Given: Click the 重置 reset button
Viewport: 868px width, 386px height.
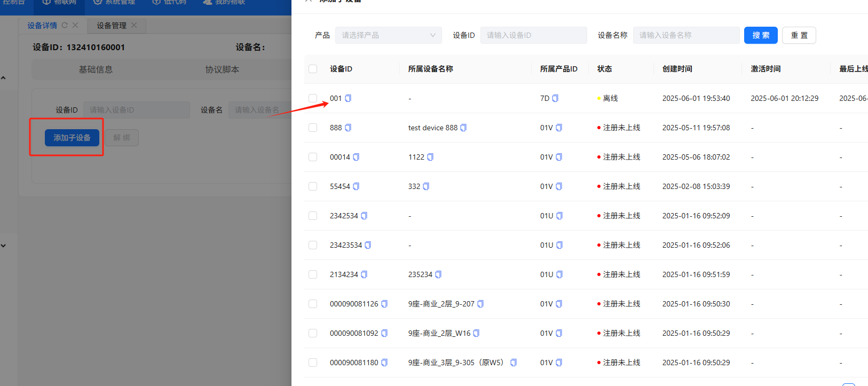Looking at the screenshot, I should point(799,35).
